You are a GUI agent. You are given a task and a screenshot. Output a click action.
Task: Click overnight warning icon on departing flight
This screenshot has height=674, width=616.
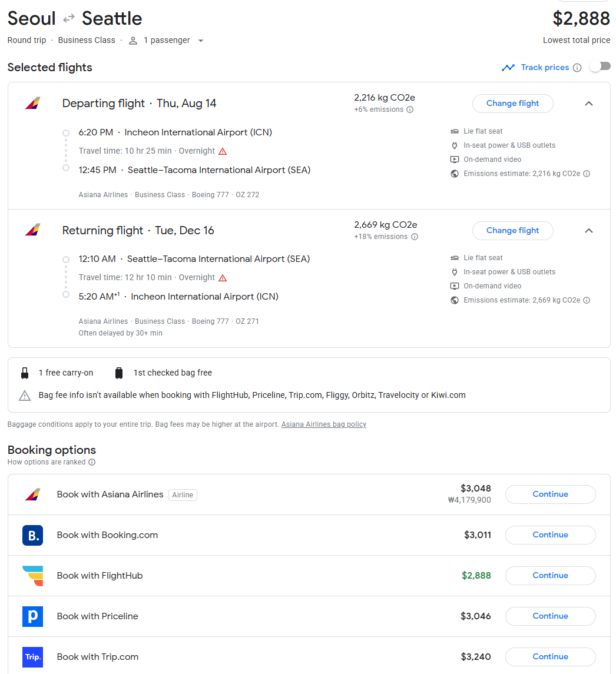tap(223, 151)
